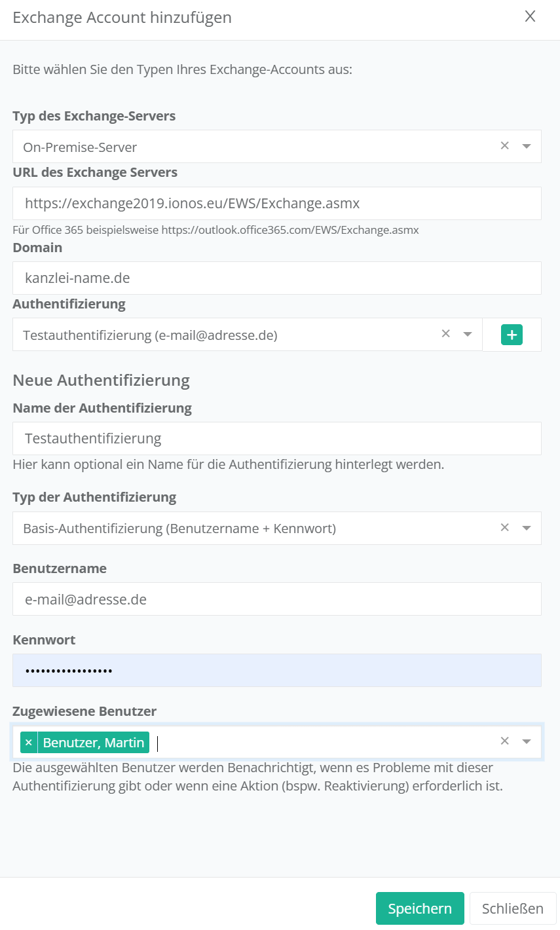Expand the Typ des Exchange-Servers dropdown
560x930 pixels.
pyautogui.click(x=526, y=147)
